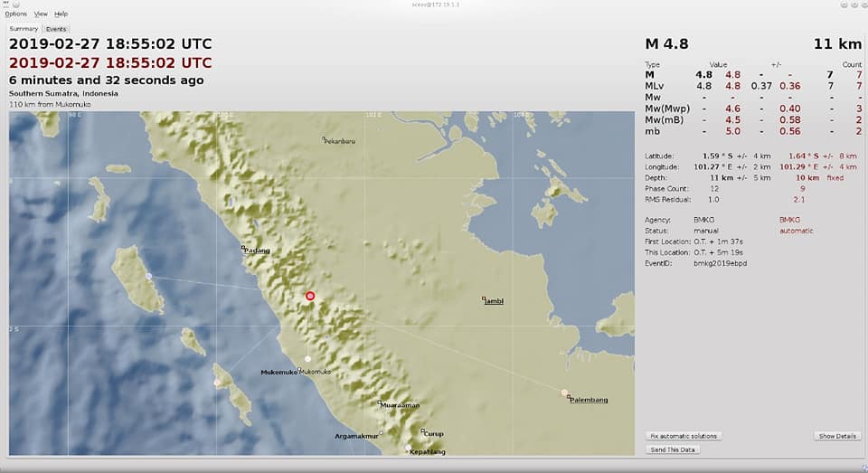Select the pink station marker on southern island
Viewport: 868px width, 473px height.
[217, 383]
